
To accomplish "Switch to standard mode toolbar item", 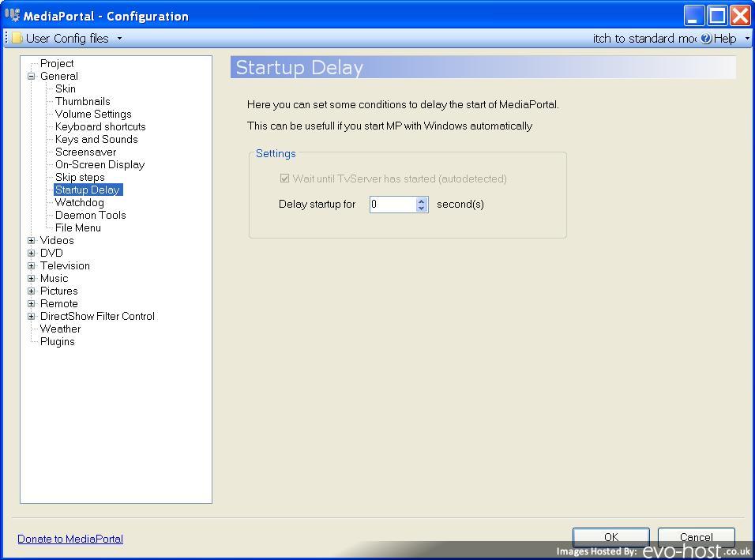I will (x=644, y=39).
